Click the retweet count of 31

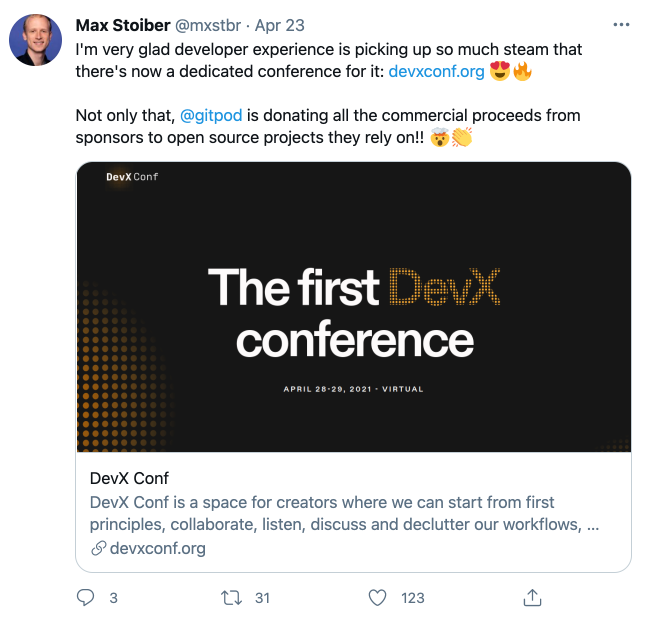pyautogui.click(x=263, y=598)
